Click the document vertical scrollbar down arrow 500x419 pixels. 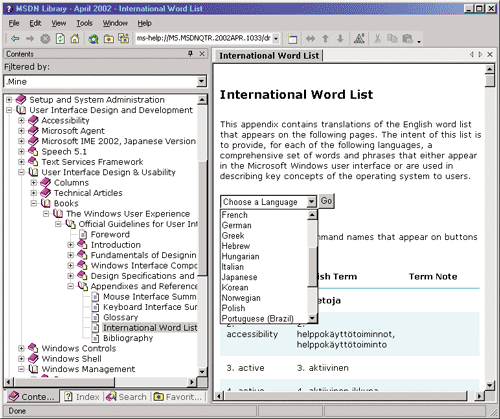pos(489,385)
